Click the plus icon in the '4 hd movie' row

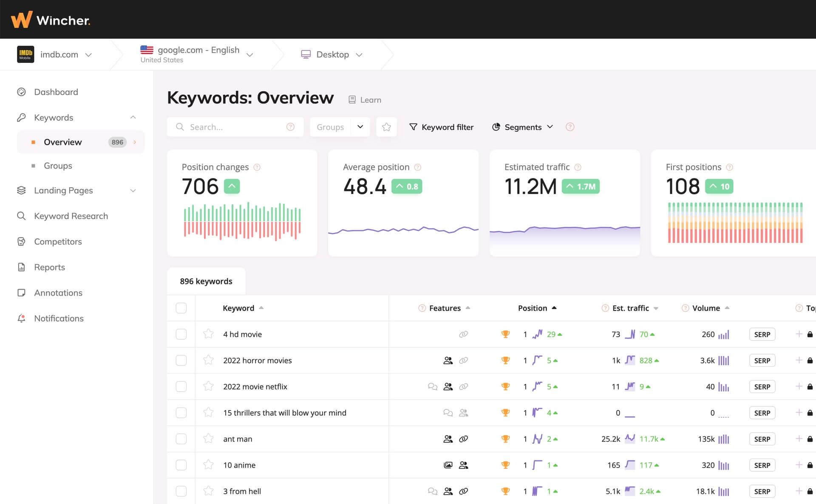tap(799, 334)
